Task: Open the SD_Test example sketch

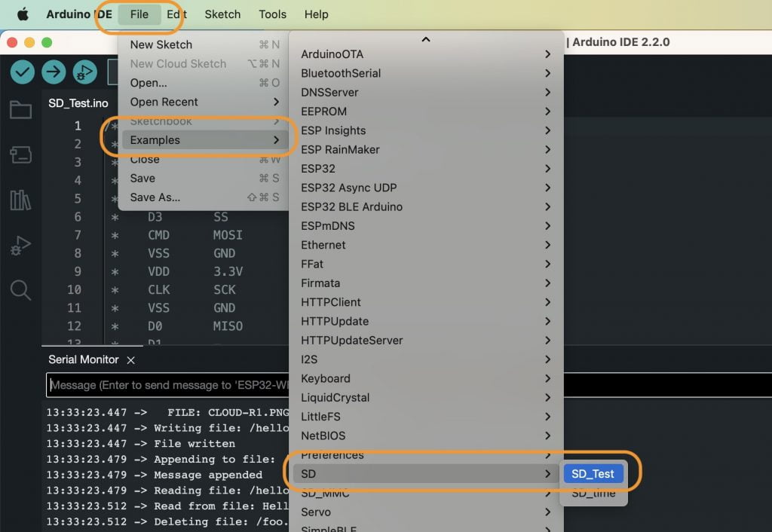Action: pyautogui.click(x=593, y=474)
